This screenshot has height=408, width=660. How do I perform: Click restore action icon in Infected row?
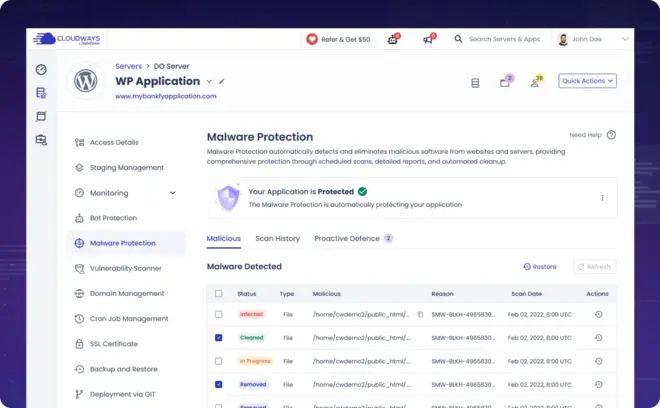click(599, 314)
